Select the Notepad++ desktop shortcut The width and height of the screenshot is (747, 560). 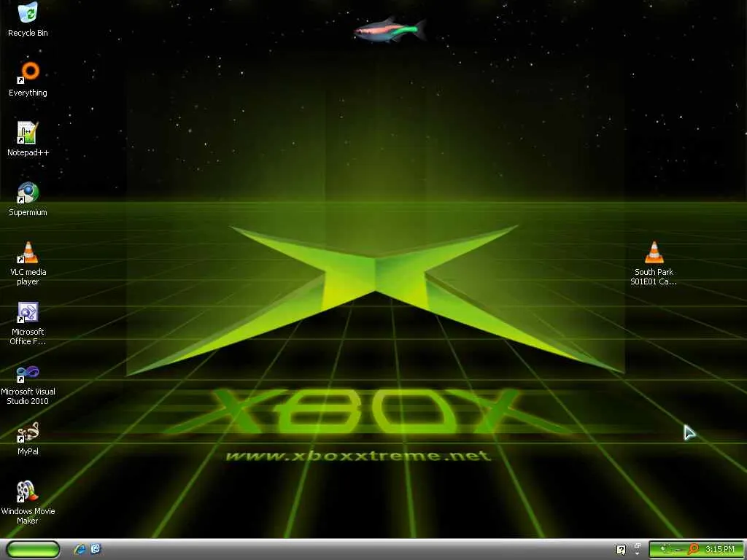[x=28, y=139]
